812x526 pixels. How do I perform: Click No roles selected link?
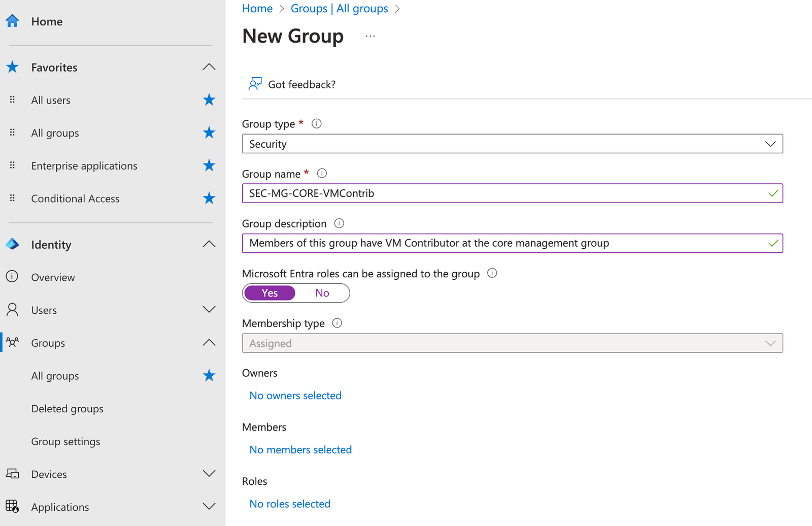click(x=290, y=504)
